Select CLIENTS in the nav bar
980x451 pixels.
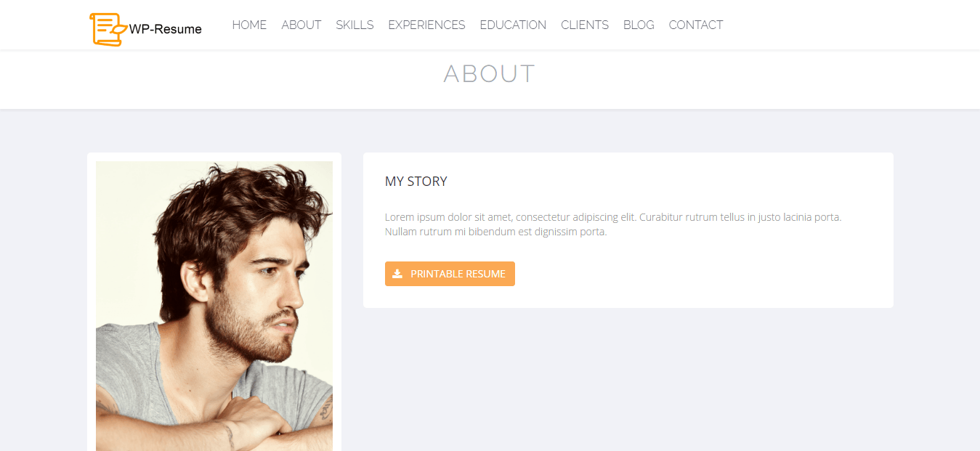point(585,25)
